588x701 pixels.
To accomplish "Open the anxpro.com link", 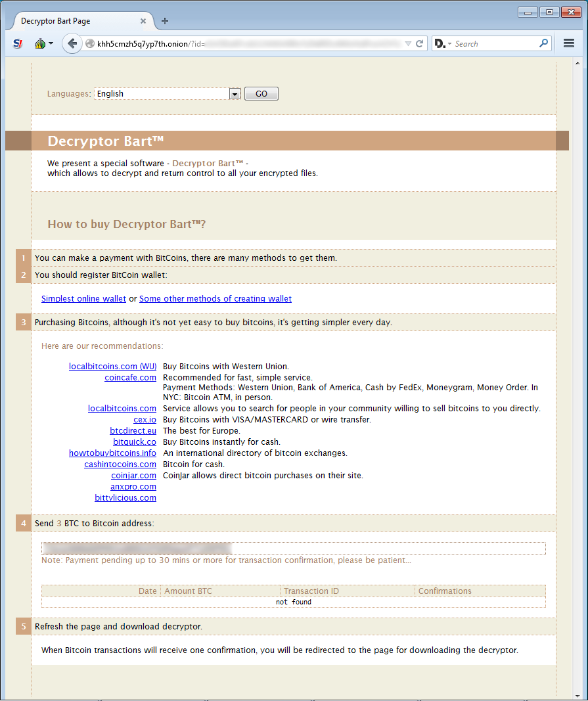I will (133, 487).
